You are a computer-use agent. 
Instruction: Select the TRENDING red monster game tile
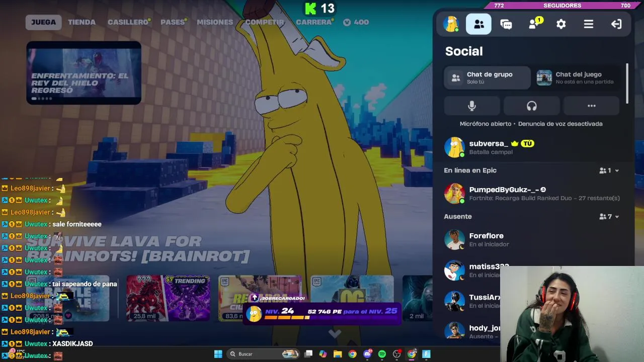pos(168,298)
